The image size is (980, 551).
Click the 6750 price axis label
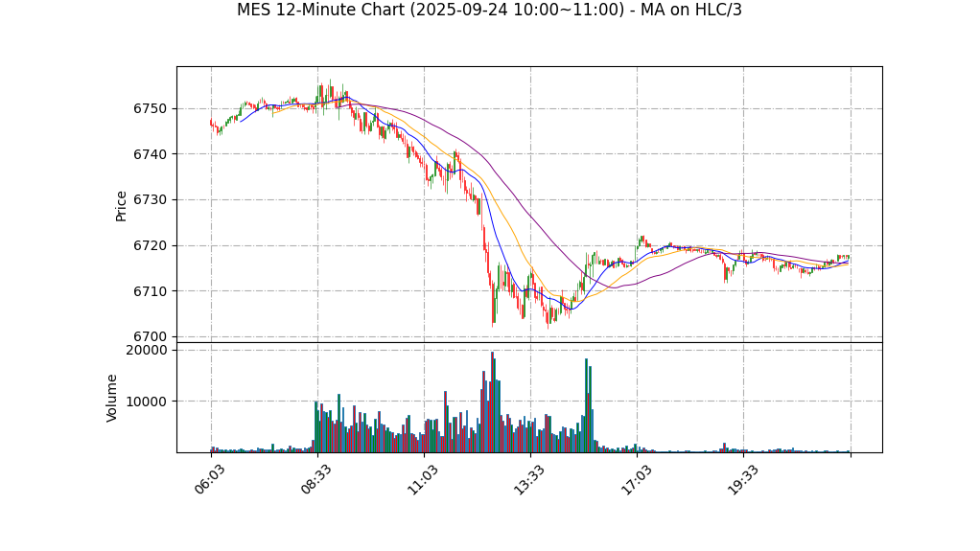[151, 108]
